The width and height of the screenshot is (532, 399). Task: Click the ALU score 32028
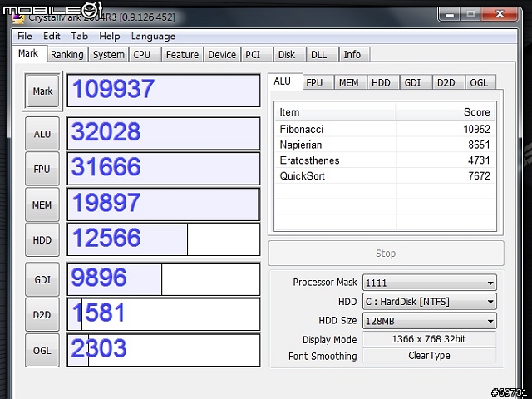(x=164, y=133)
